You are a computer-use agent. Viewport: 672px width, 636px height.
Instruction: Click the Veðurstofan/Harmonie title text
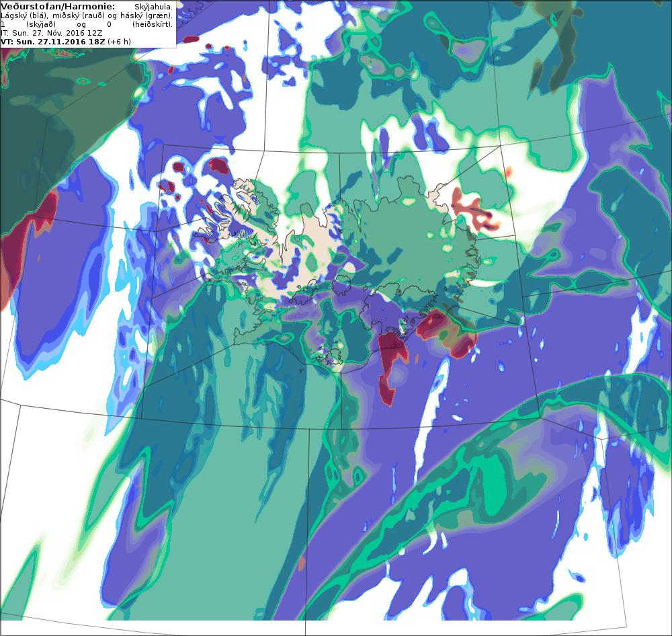click(x=58, y=7)
